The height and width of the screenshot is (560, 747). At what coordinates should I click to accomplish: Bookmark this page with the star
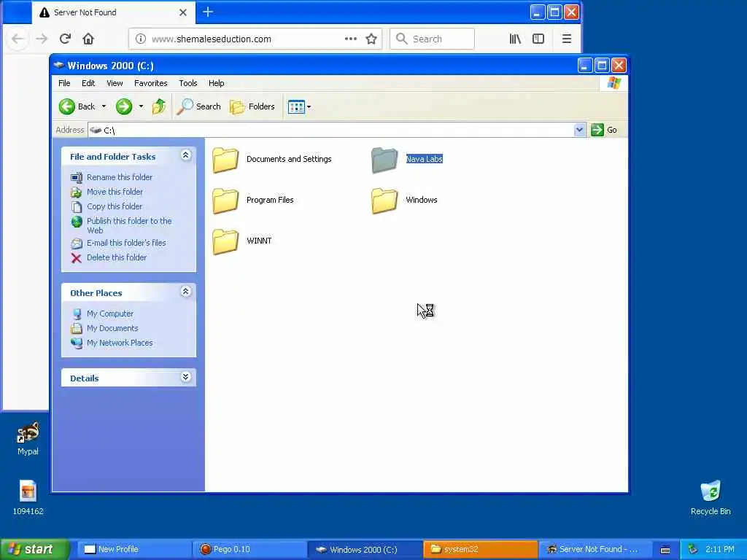[x=371, y=39]
